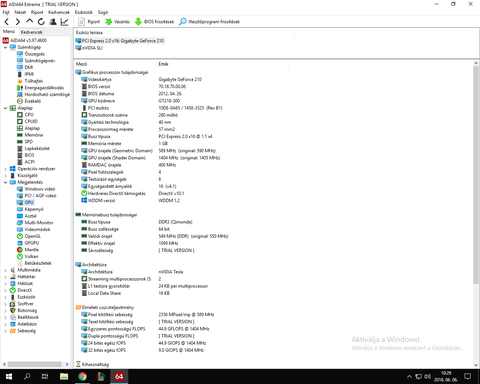Image resolution: width=480 pixels, height=384 pixels.
Task: Select the Betűkészletek font icon in the tree
Action: click(x=20, y=263)
